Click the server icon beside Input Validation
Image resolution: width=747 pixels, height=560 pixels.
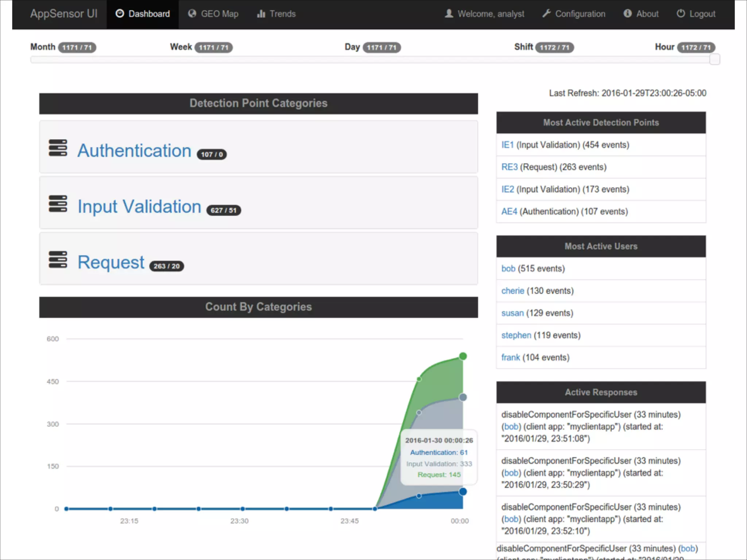(58, 204)
